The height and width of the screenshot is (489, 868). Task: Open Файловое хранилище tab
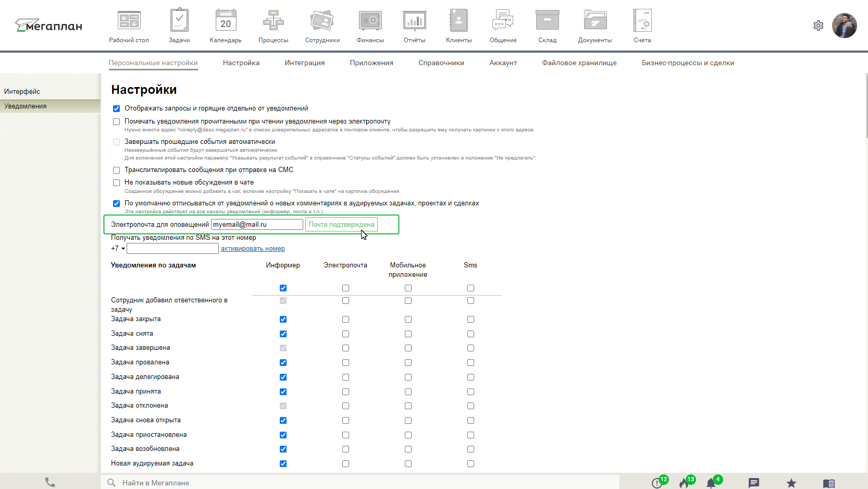point(579,63)
